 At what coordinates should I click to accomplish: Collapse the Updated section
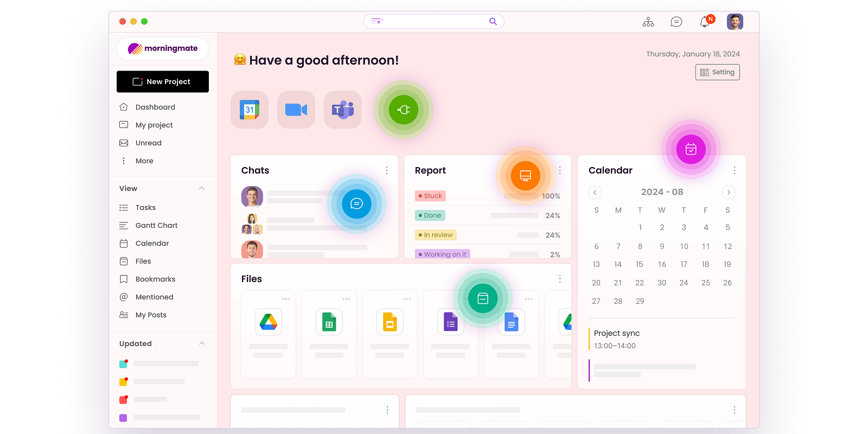tap(202, 343)
